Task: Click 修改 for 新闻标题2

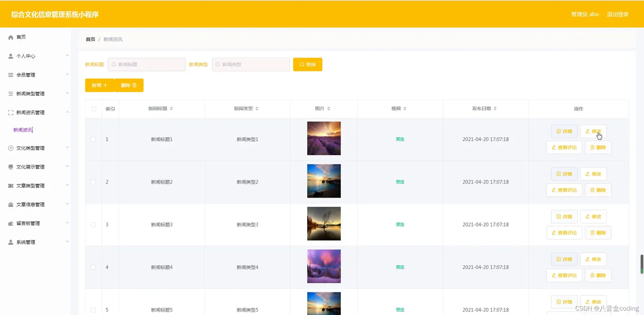Action: 593,174
